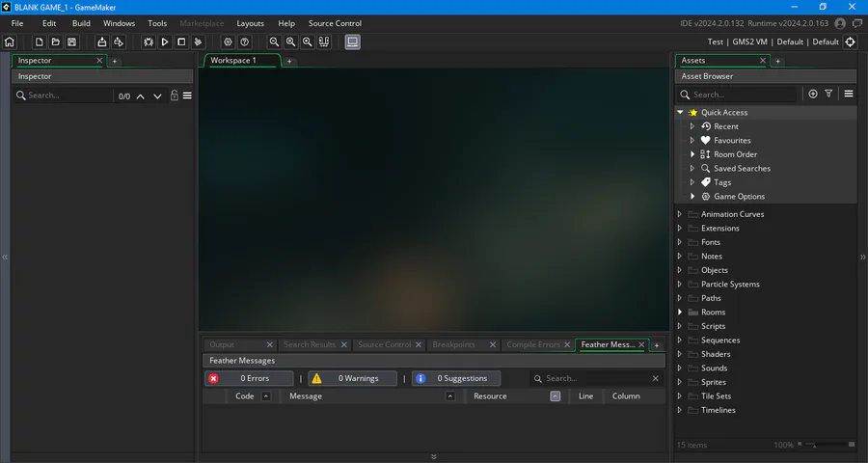Add asset using plus circle icon

coord(813,95)
